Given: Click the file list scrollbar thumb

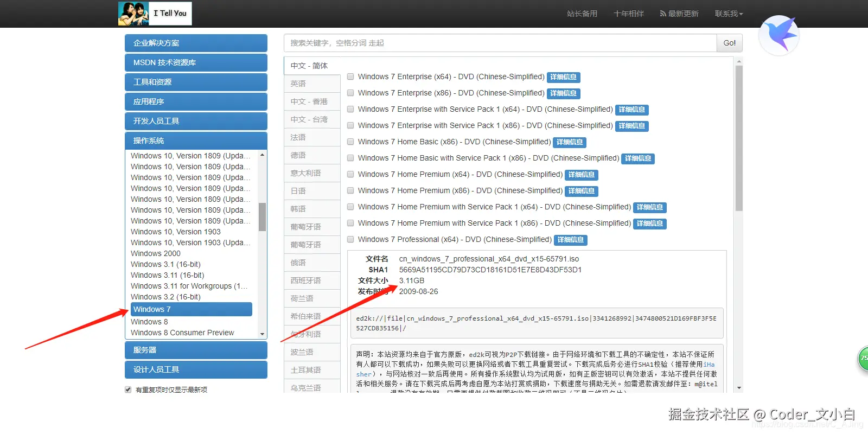Looking at the screenshot, I should coord(739,138).
